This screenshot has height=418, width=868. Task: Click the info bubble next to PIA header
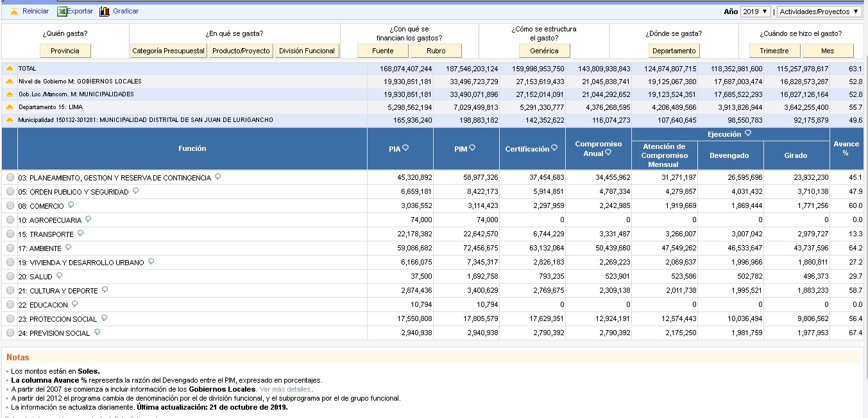[x=405, y=148]
